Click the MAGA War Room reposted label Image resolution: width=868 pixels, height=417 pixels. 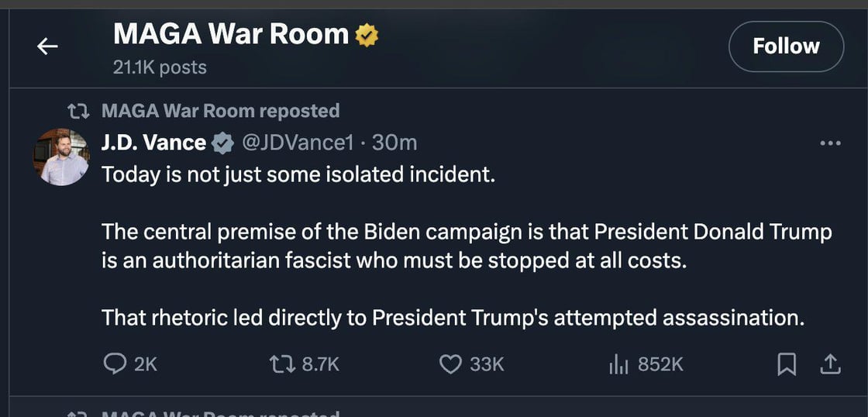[220, 112]
